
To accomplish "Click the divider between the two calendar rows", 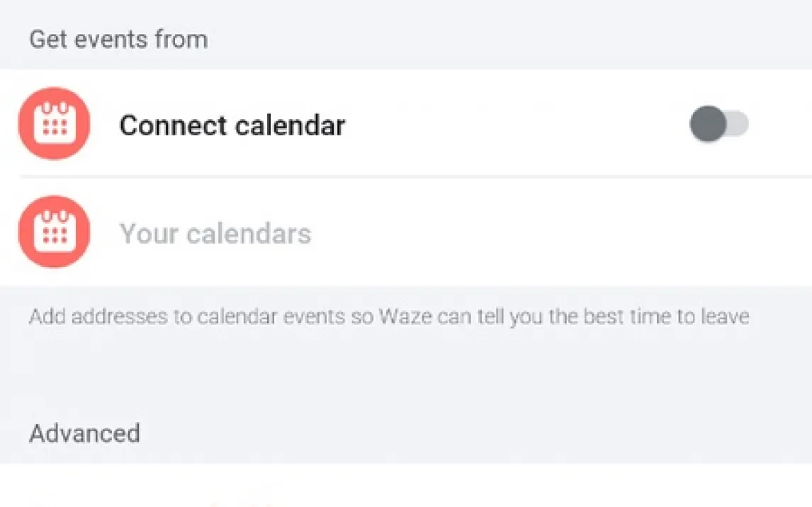I will pyautogui.click(x=415, y=176).
